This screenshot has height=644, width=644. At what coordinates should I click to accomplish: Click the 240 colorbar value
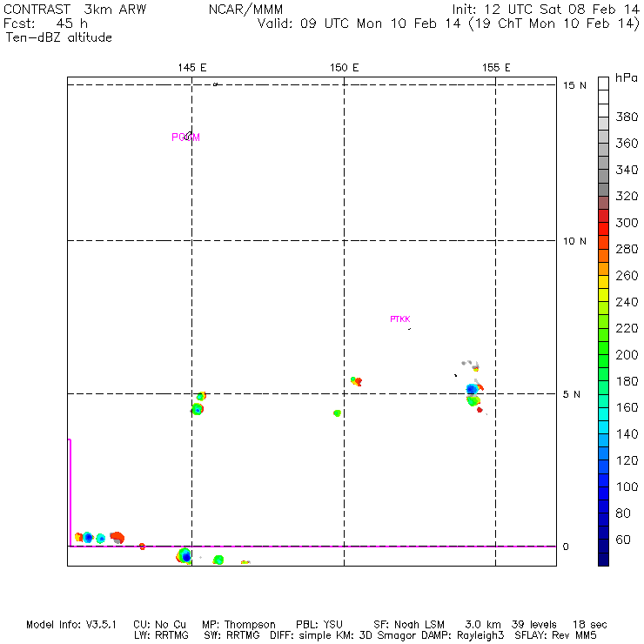(627, 302)
